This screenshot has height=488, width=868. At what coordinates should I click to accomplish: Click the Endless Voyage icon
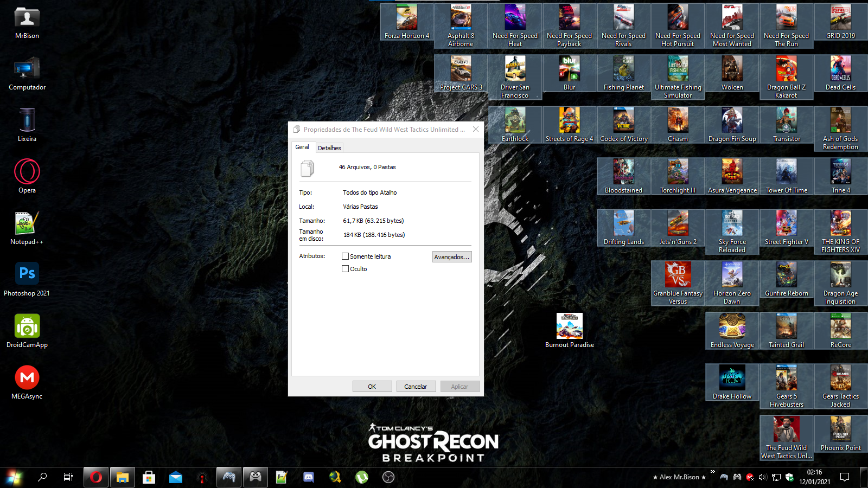(732, 331)
